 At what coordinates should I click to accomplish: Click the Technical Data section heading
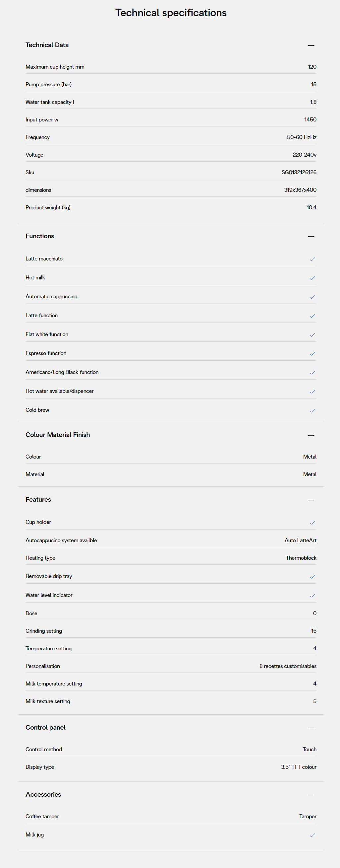[47, 45]
